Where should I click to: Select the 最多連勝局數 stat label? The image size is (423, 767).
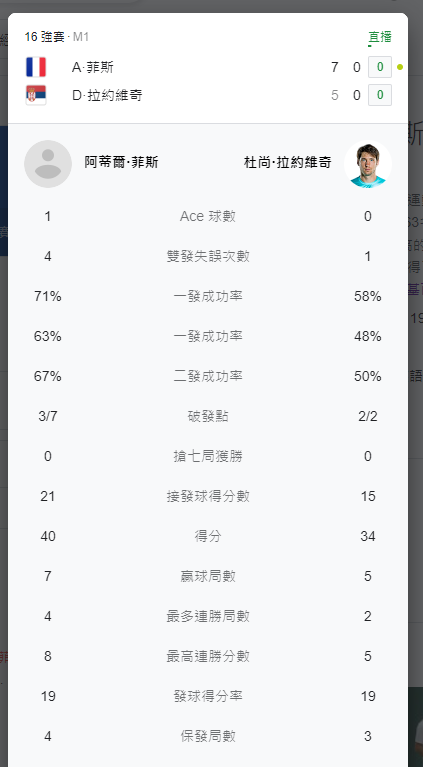pyautogui.click(x=208, y=616)
